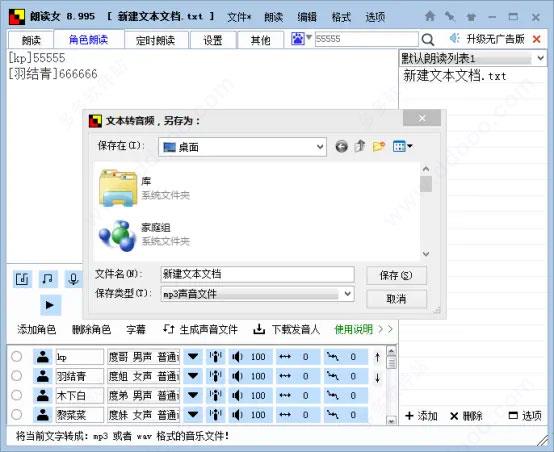The width and height of the screenshot is (554, 452).
Task: Click the home icon in title bar
Action: tap(430, 16)
